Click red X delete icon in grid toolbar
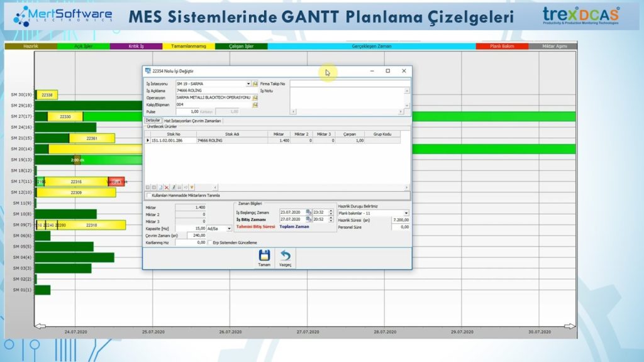Image resolution: width=644 pixels, height=362 pixels. (x=167, y=187)
